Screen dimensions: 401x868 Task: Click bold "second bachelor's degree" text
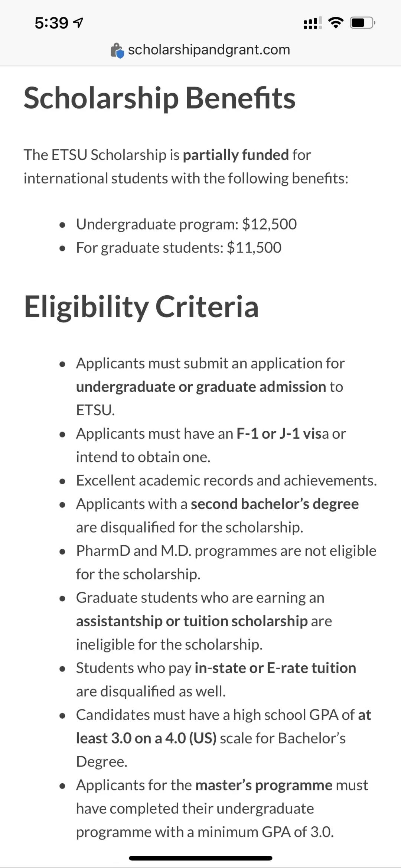(275, 504)
